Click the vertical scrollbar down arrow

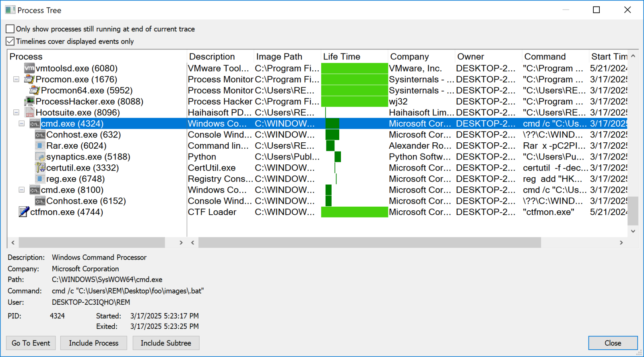click(633, 231)
